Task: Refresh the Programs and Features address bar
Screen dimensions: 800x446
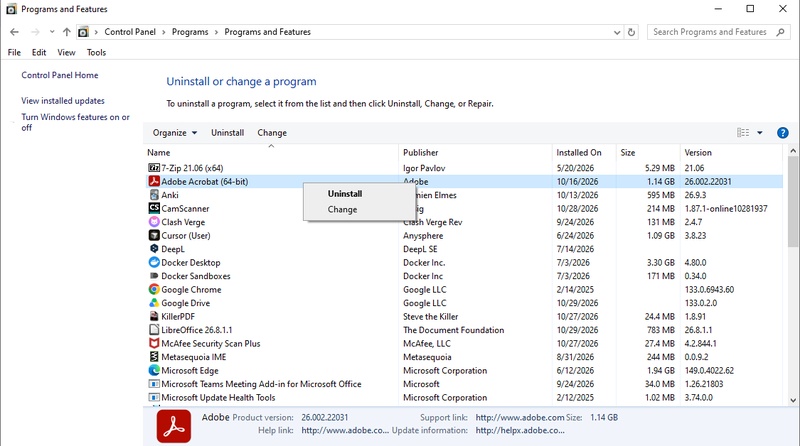Action: click(631, 32)
